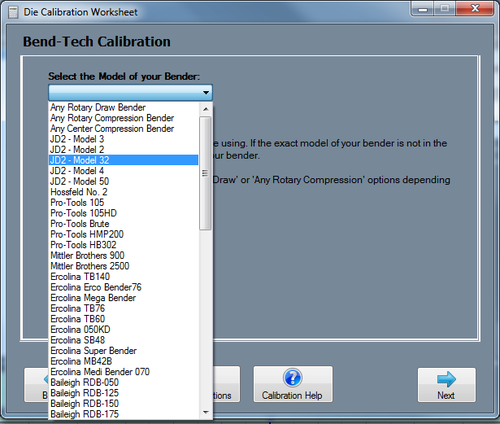This screenshot has width=500, height=424.
Task: Click the bender model selection field
Action: pos(130,92)
